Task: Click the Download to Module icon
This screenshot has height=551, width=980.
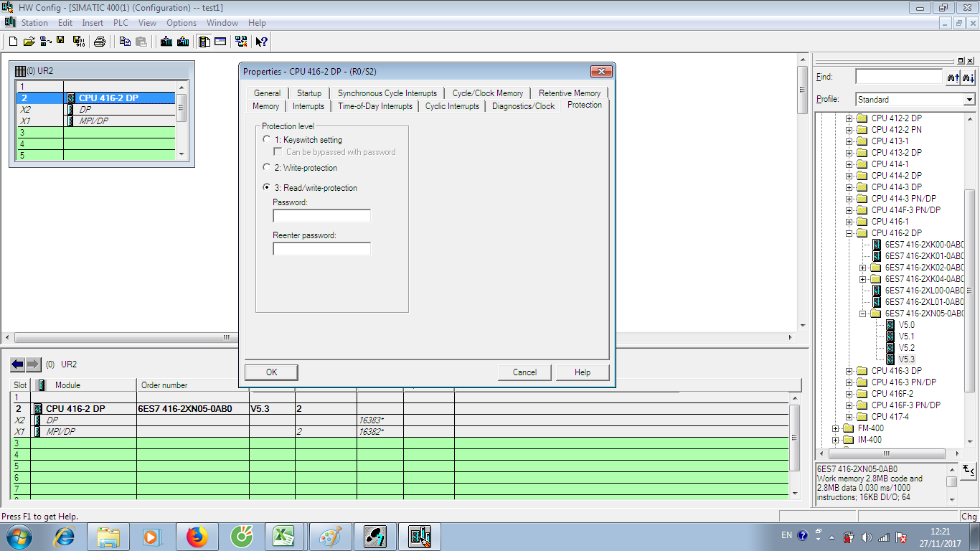Action: pyautogui.click(x=166, y=42)
